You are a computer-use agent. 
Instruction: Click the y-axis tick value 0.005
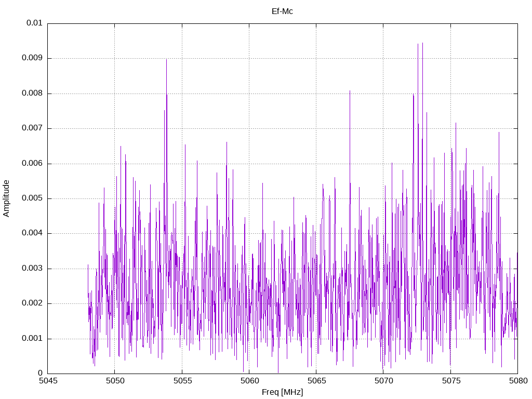coord(32,198)
